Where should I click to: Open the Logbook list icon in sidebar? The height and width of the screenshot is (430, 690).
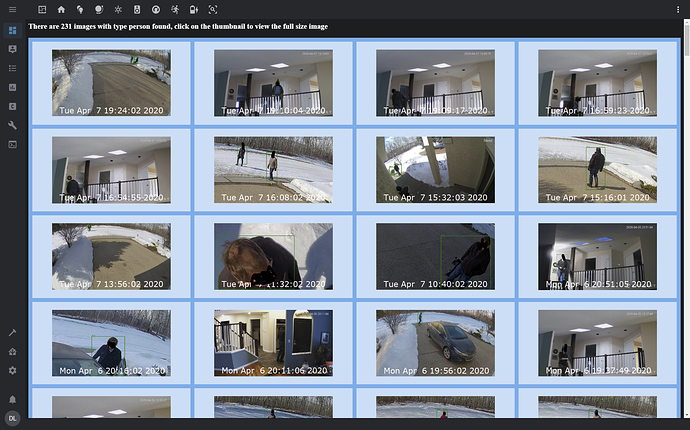click(x=12, y=68)
